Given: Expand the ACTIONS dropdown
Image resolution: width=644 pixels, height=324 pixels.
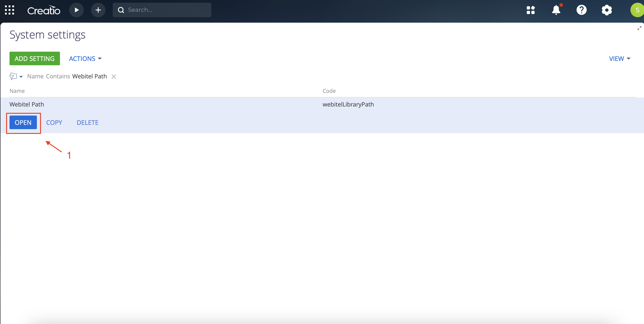Looking at the screenshot, I should coord(85,59).
